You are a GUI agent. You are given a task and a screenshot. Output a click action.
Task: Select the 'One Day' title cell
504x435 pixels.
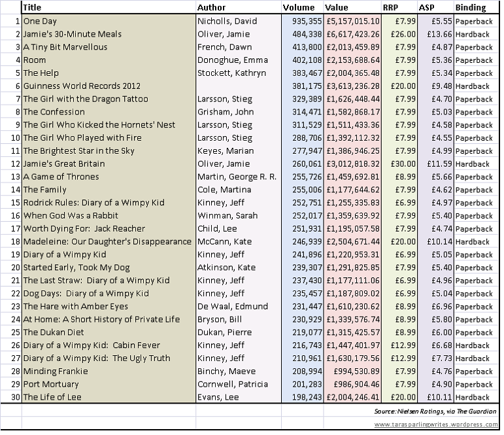tap(40, 21)
